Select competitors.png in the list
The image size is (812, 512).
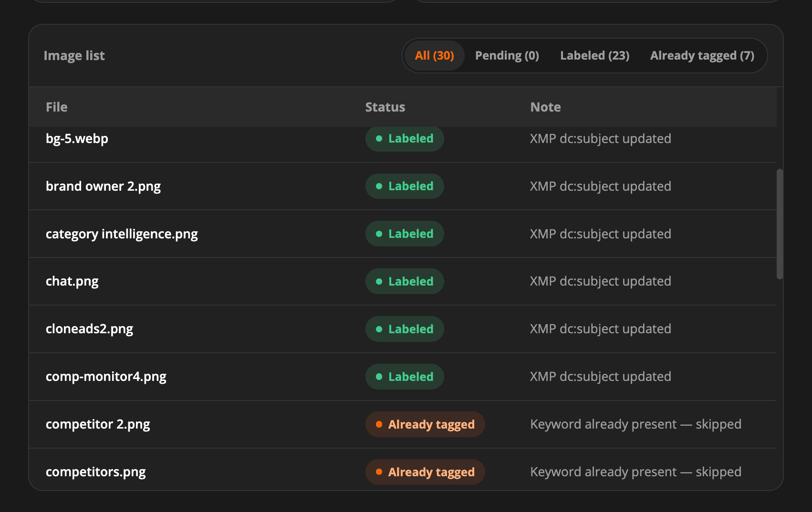pyautogui.click(x=403, y=470)
